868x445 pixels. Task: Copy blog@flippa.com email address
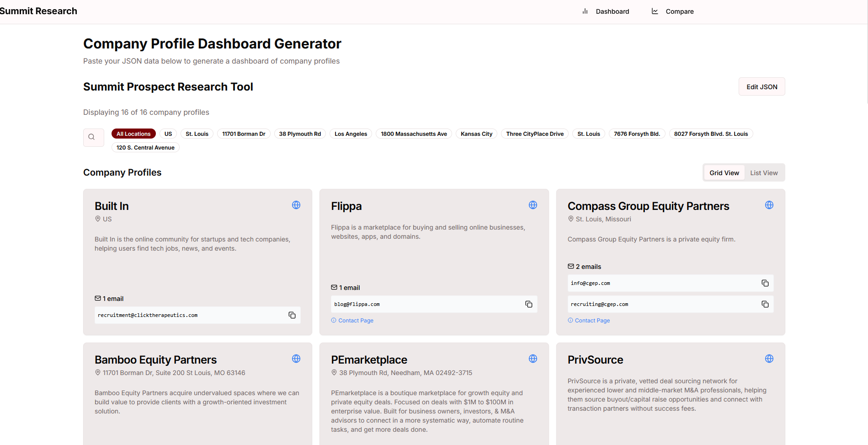point(528,304)
